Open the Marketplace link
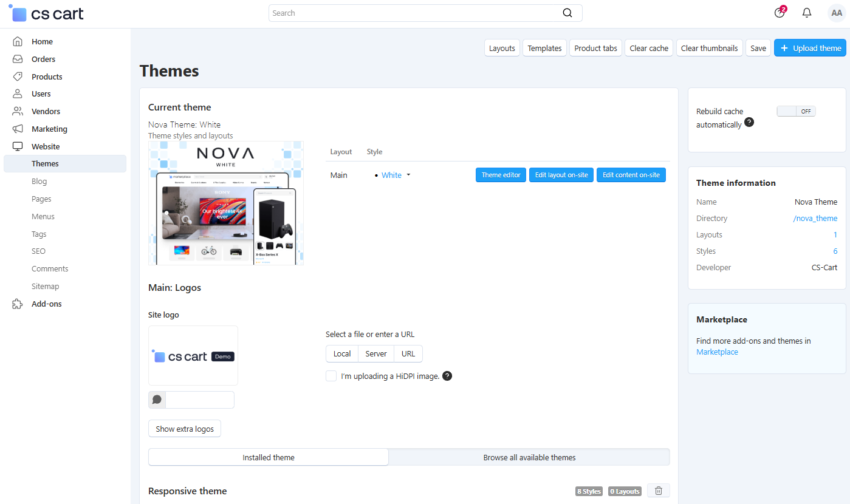Image resolution: width=850 pixels, height=504 pixels. coord(717,352)
